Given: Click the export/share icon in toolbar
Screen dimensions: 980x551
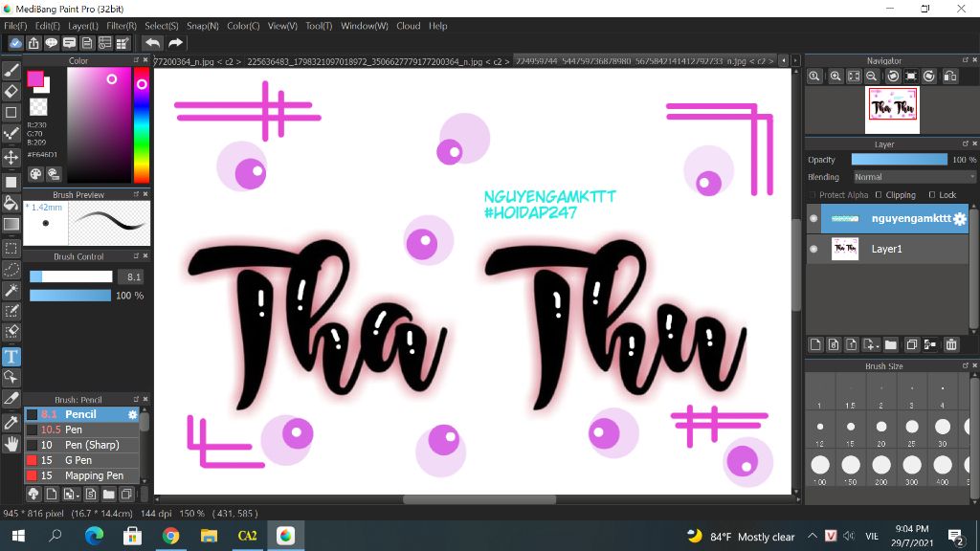Looking at the screenshot, I should [x=33, y=42].
